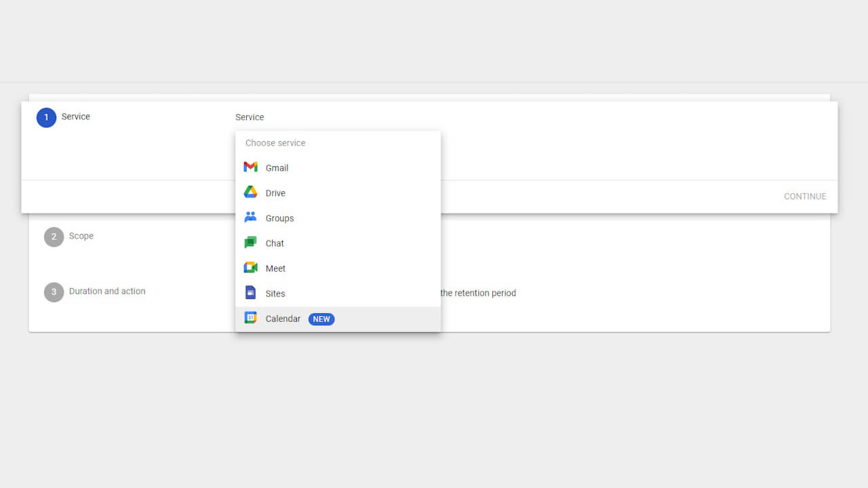The height and width of the screenshot is (488, 868).
Task: Select the Drive service icon
Action: tap(251, 192)
